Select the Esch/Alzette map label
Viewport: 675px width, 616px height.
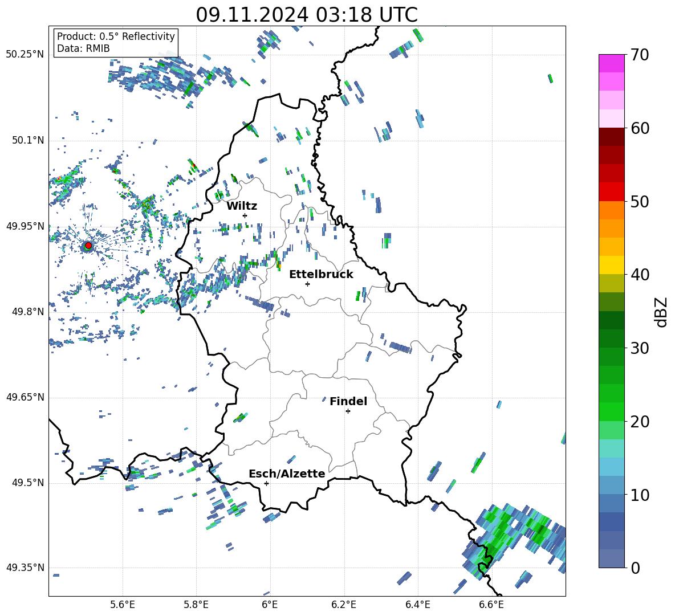[x=287, y=474]
